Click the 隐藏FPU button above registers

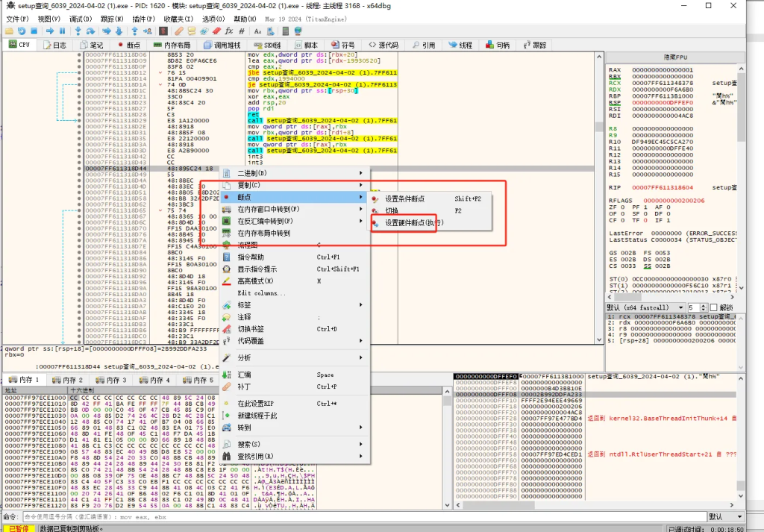[x=675, y=57]
